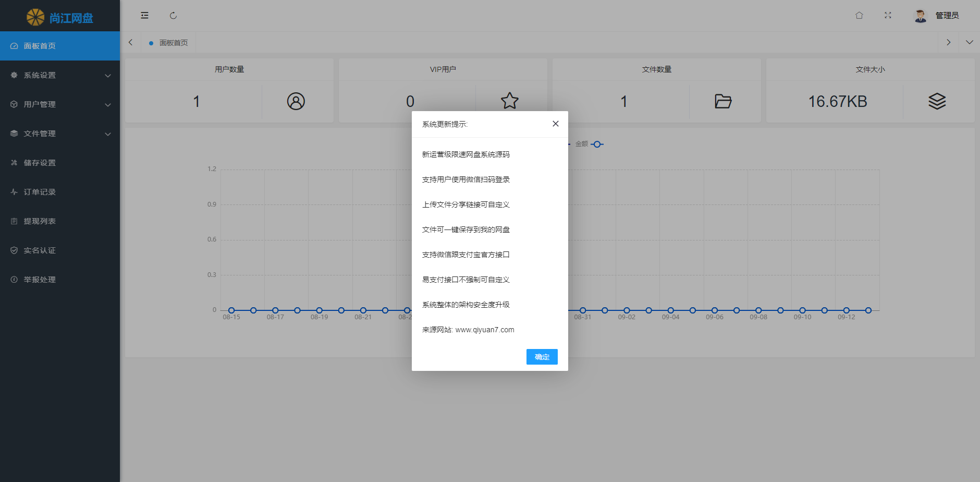This screenshot has height=482, width=980.
Task: Click the file size layers icon
Action: pyautogui.click(x=937, y=101)
